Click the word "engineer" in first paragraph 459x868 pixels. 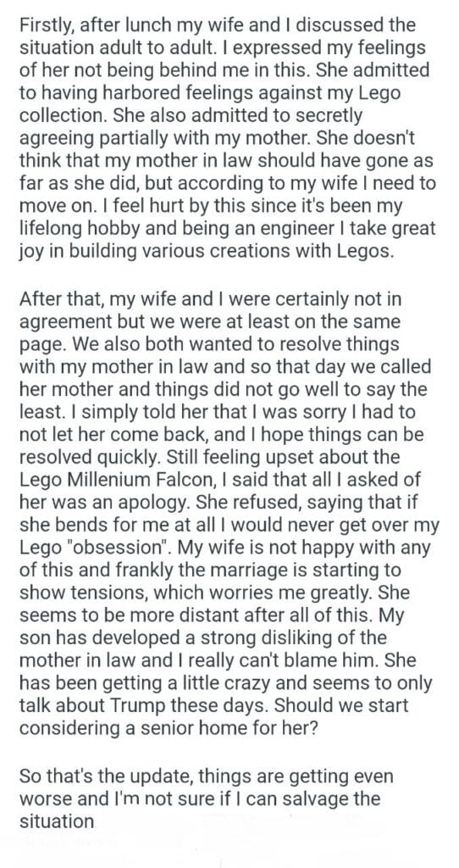(302, 229)
